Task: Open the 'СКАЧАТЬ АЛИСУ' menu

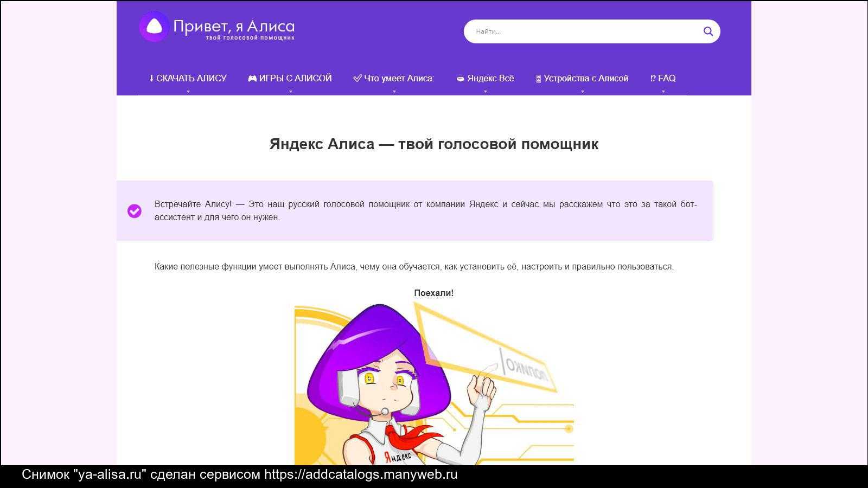Action: 188,78
